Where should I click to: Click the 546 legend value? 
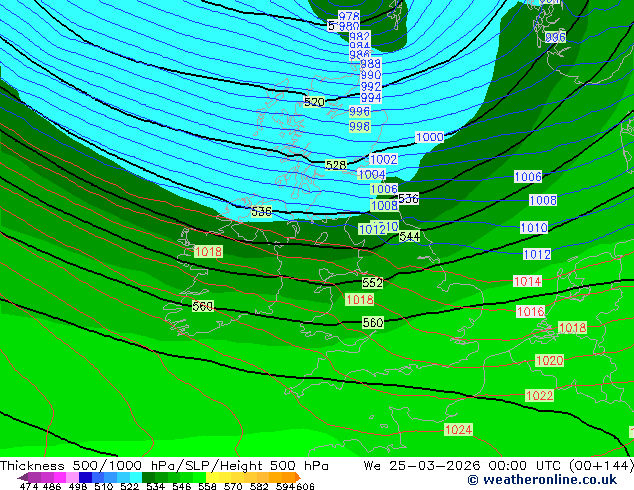coord(182,486)
